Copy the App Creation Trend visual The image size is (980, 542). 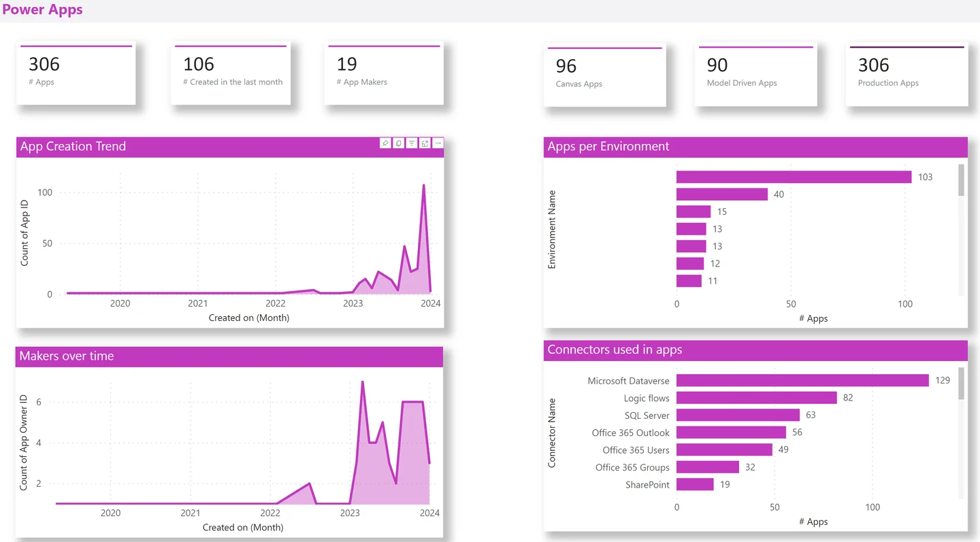tap(398, 143)
